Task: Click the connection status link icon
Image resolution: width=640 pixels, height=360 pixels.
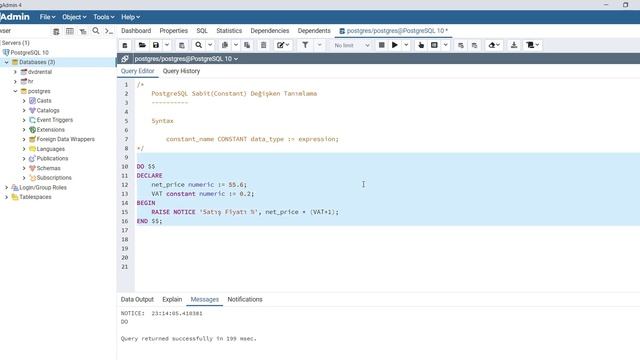Action: [x=125, y=59]
